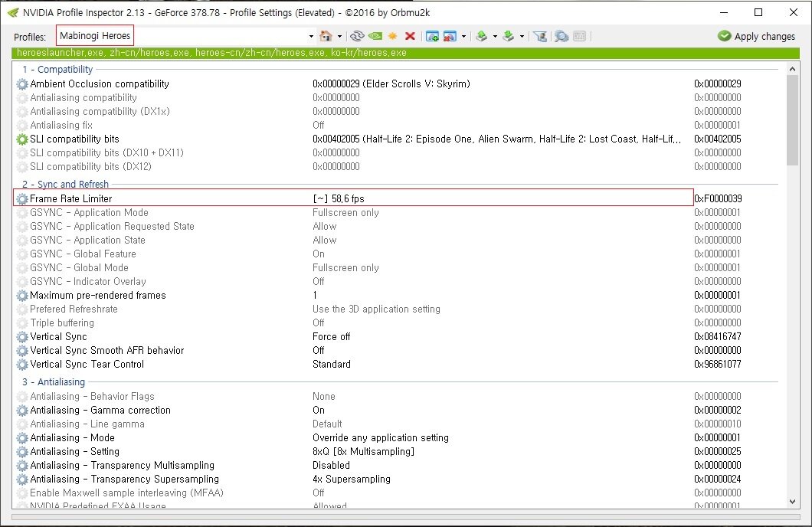Add application to profile icon
The height and width of the screenshot is (527, 812).
click(432, 36)
